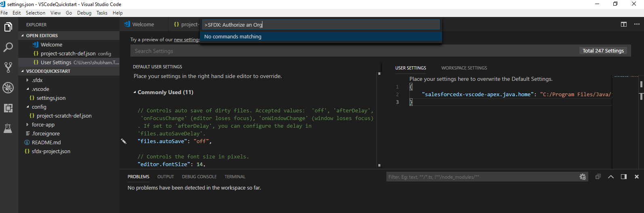The width and height of the screenshot is (644, 213).
Task: Follow the new settings preview link
Action: point(187,40)
